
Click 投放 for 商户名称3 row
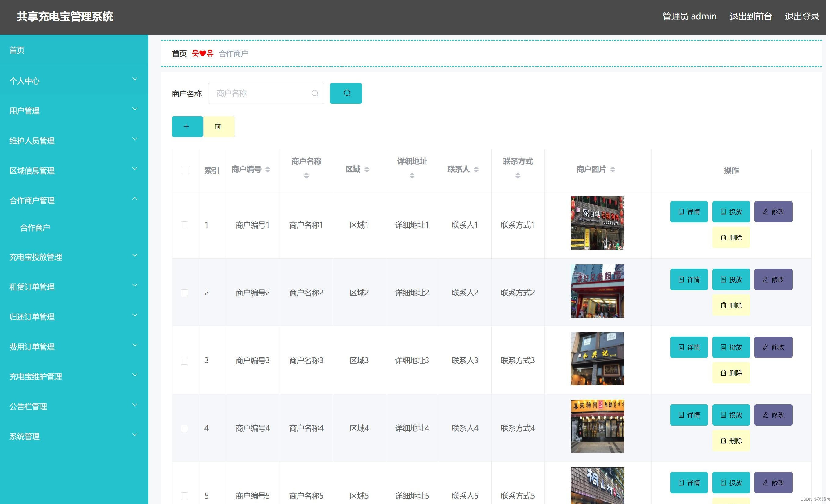click(x=731, y=347)
